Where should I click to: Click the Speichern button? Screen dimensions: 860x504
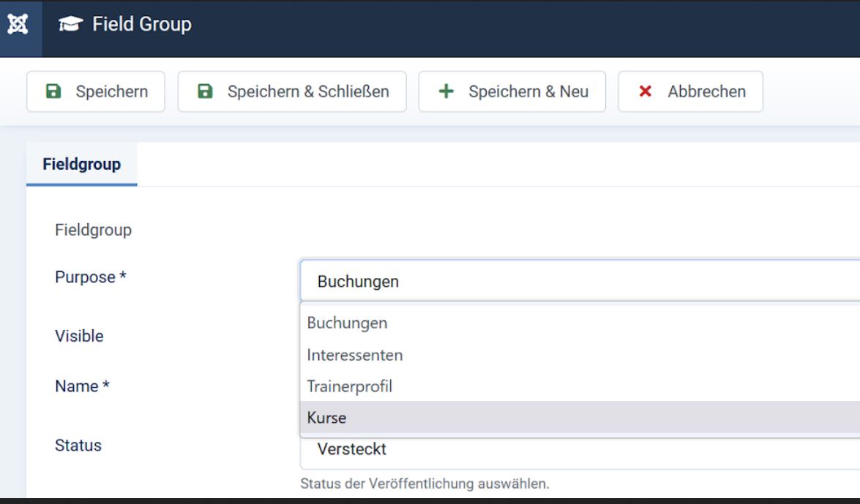pos(94,91)
